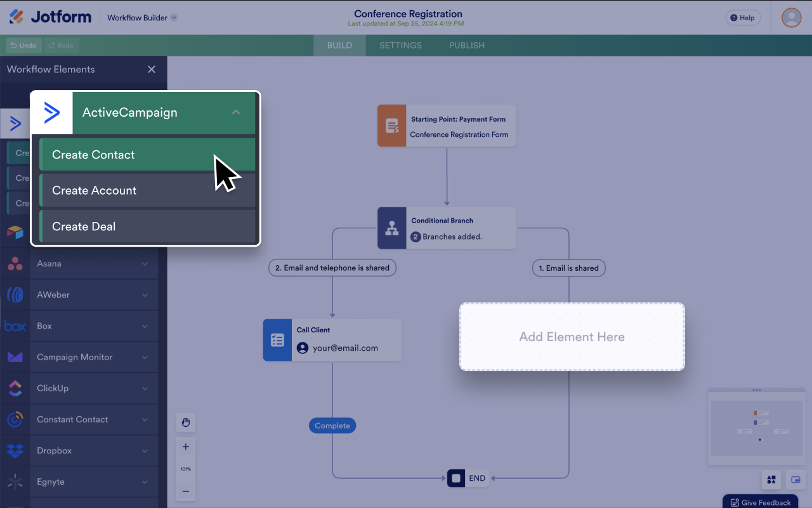Toggle the minimap display icon
The height and width of the screenshot is (508, 812).
coord(796,479)
